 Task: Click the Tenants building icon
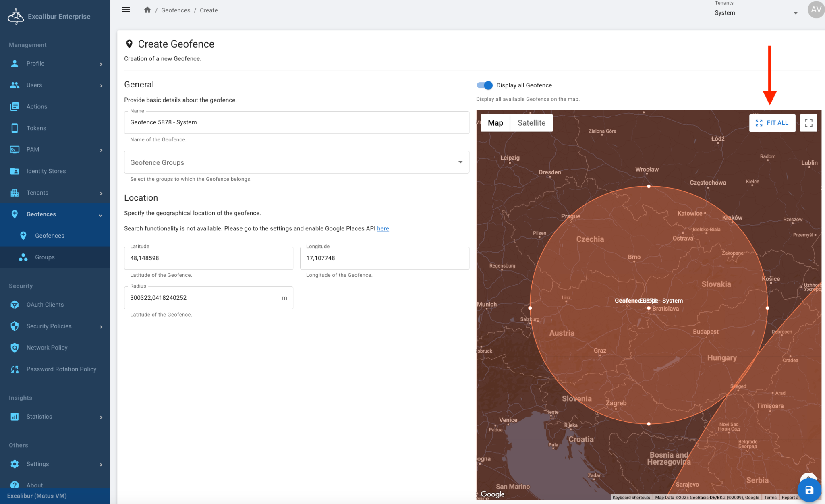[15, 193]
